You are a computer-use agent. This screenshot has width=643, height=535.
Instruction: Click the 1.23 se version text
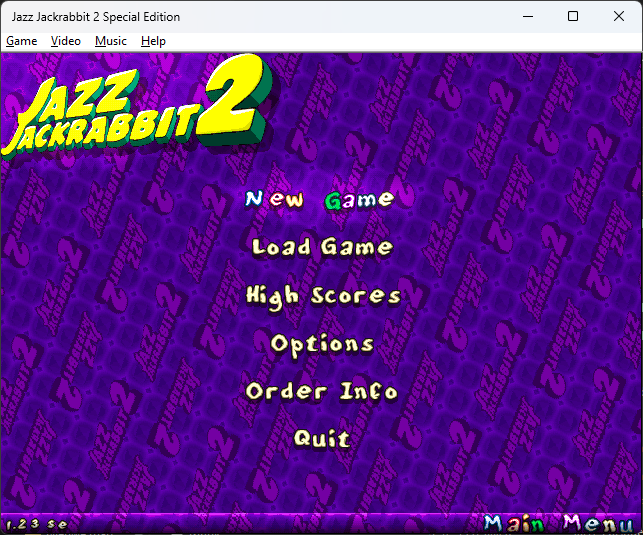click(x=37, y=524)
